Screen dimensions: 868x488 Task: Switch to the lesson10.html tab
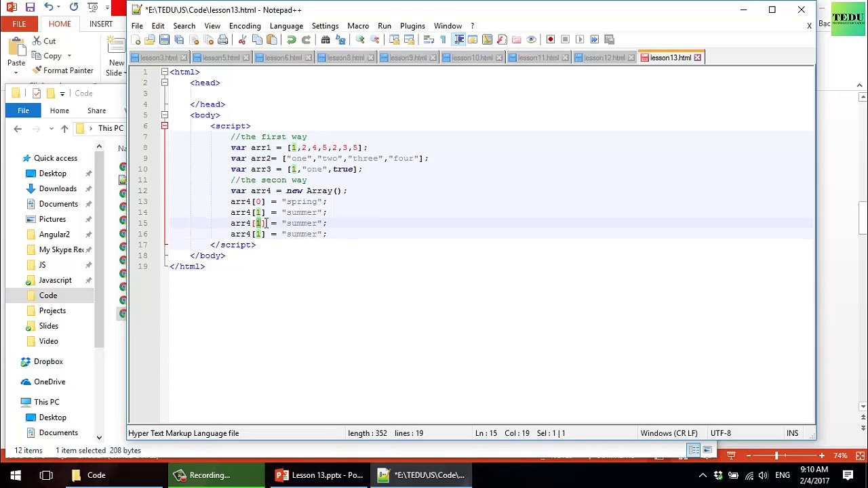point(472,58)
